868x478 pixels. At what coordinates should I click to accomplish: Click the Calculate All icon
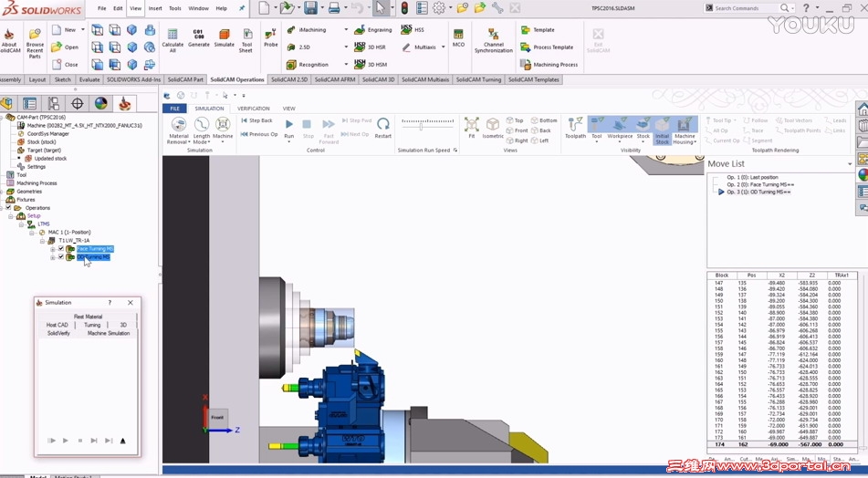pyautogui.click(x=173, y=40)
